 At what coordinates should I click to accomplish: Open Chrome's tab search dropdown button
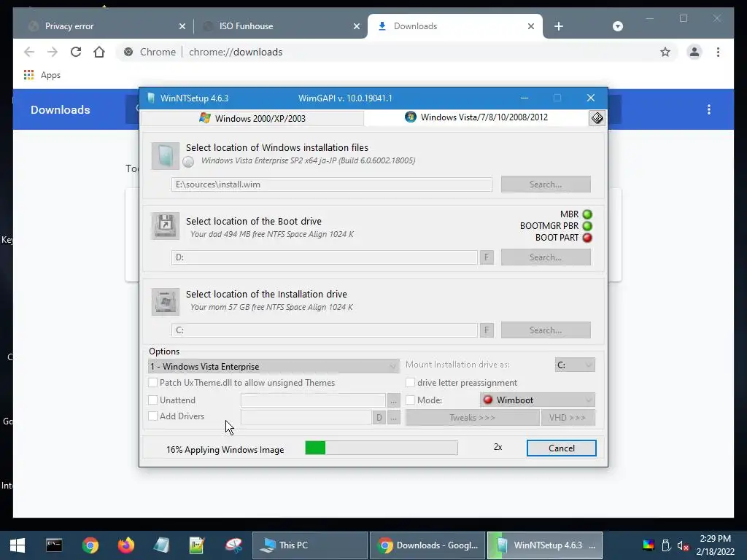617,26
